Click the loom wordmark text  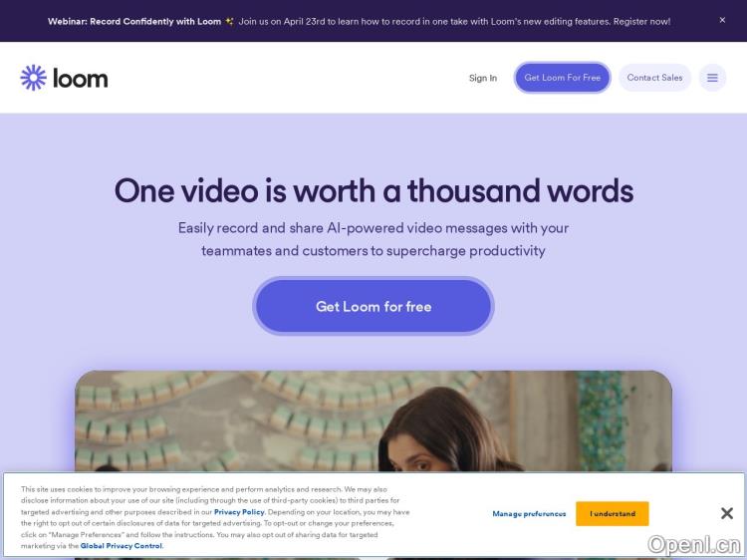tap(80, 78)
